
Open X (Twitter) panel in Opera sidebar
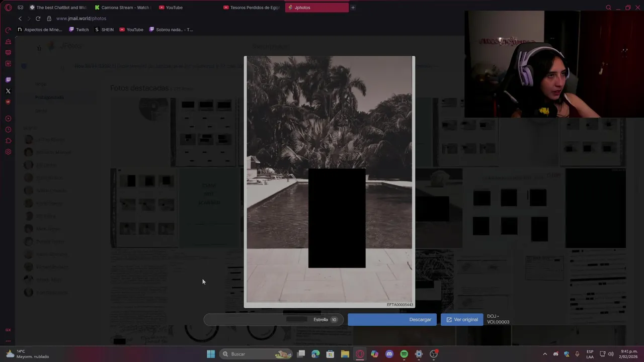coord(8,91)
